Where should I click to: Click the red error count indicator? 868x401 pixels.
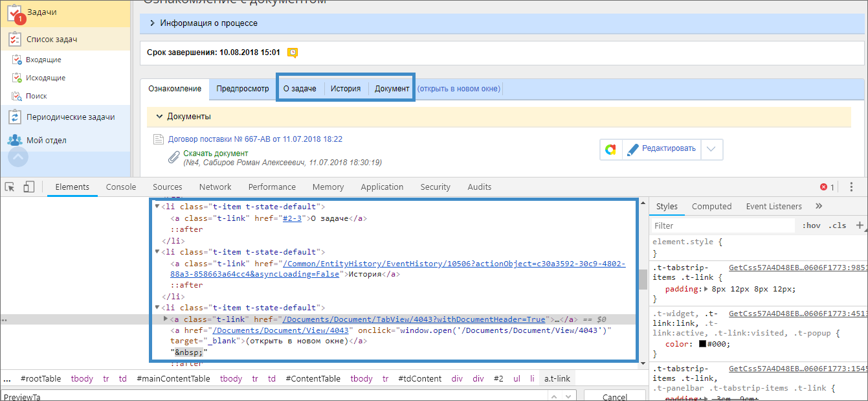tap(827, 187)
